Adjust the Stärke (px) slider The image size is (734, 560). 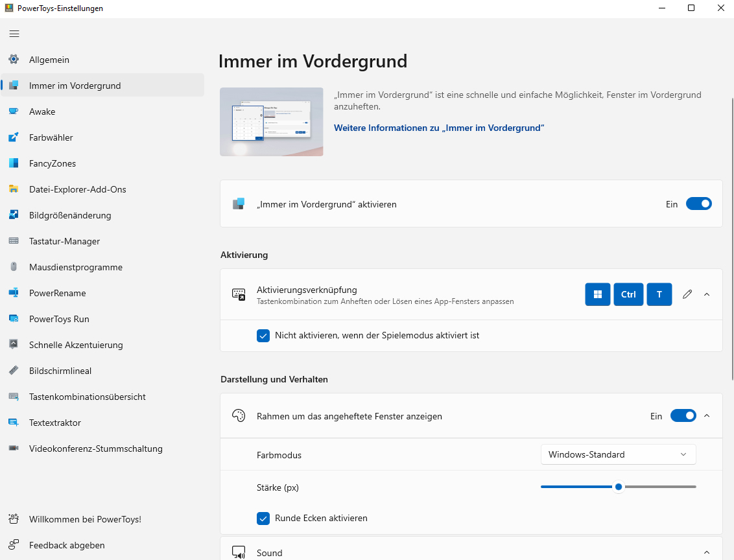tap(619, 487)
